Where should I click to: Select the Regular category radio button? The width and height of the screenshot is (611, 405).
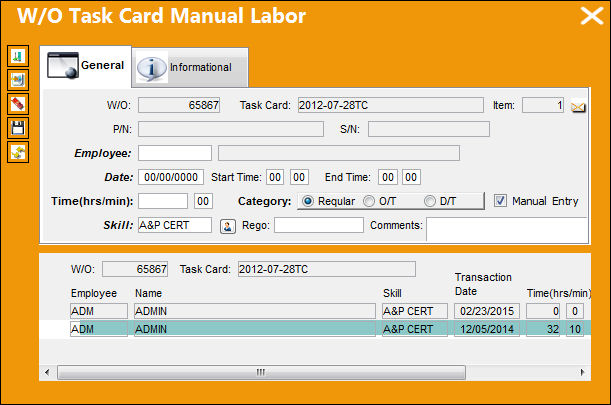coord(308,201)
